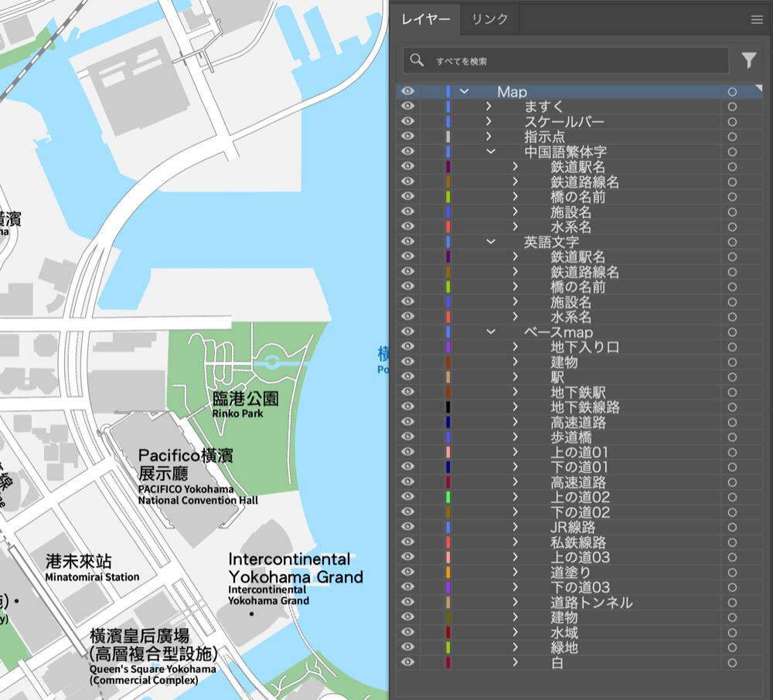Collapse the top-level Map layer

(465, 92)
